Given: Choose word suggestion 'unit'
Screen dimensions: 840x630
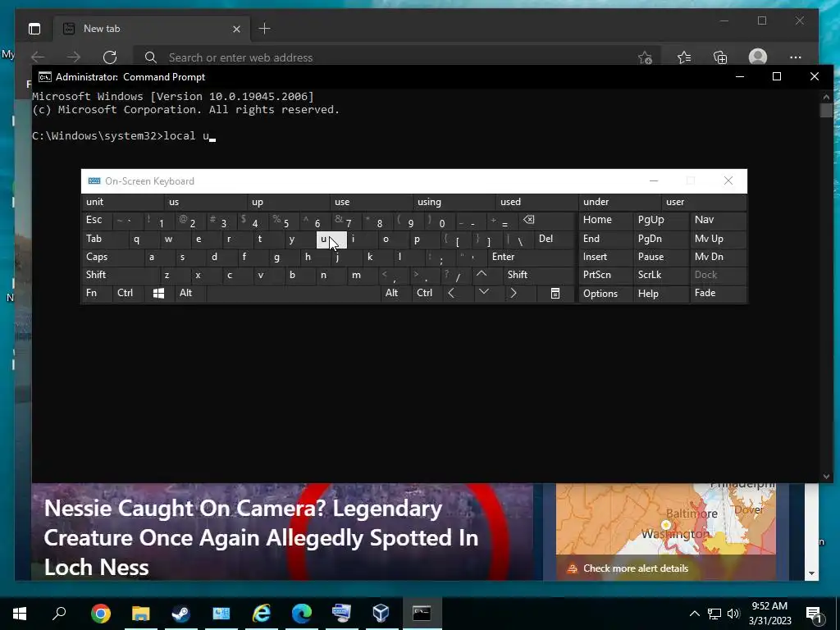Looking at the screenshot, I should pos(123,202).
